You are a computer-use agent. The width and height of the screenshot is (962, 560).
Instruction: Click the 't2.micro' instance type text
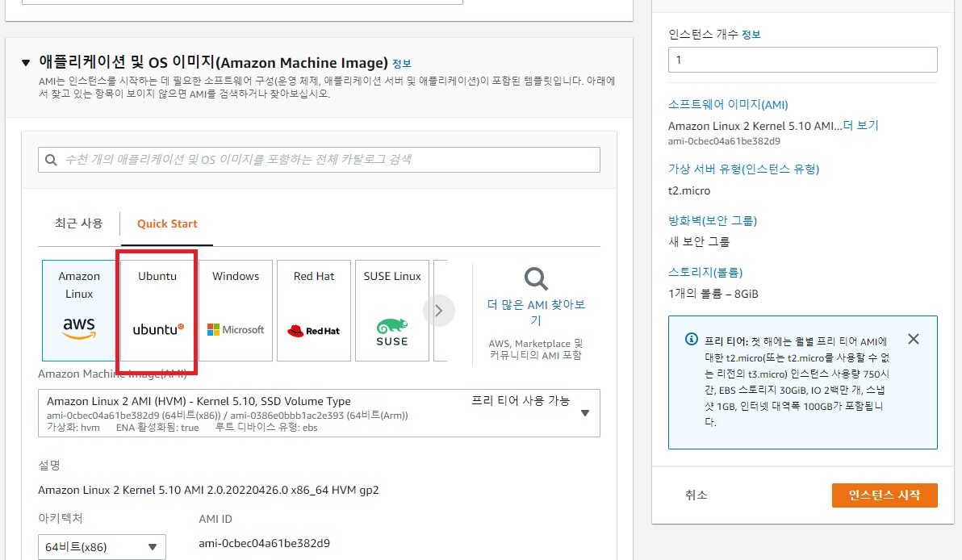[689, 190]
